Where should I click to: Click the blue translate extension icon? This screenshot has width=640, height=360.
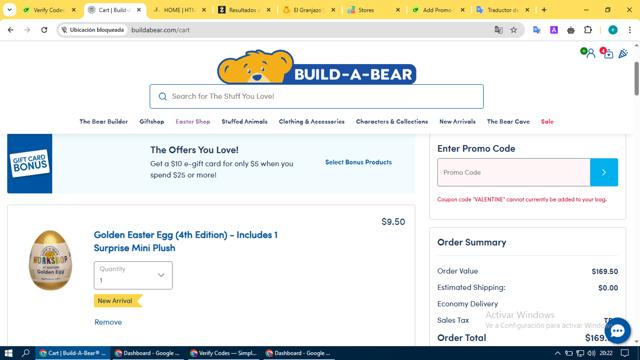[536, 30]
